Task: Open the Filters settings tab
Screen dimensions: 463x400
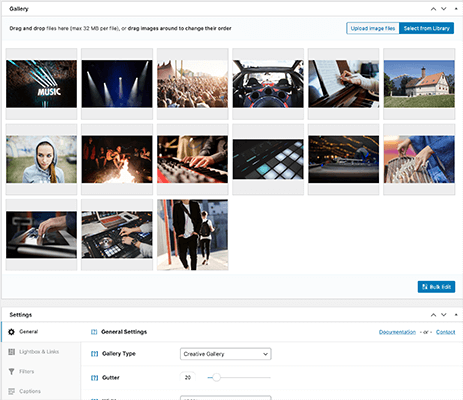Action: pos(41,371)
